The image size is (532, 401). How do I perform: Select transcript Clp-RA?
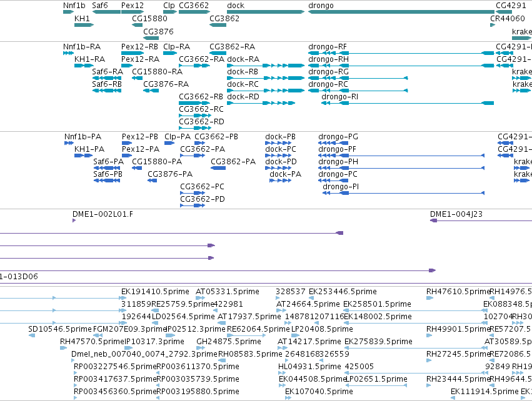coord(176,46)
